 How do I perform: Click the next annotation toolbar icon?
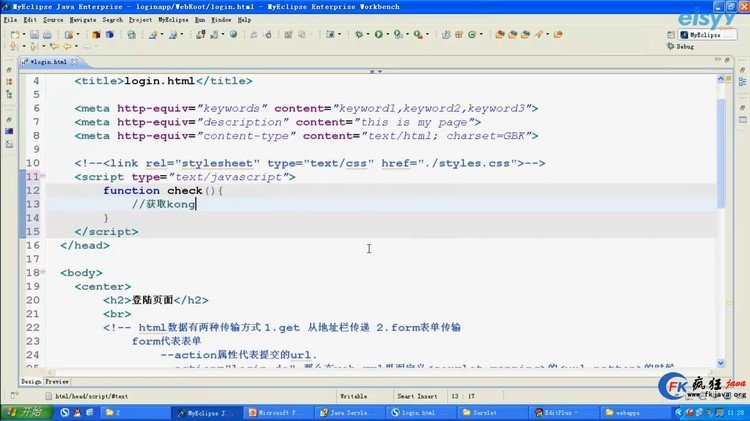tap(14, 46)
